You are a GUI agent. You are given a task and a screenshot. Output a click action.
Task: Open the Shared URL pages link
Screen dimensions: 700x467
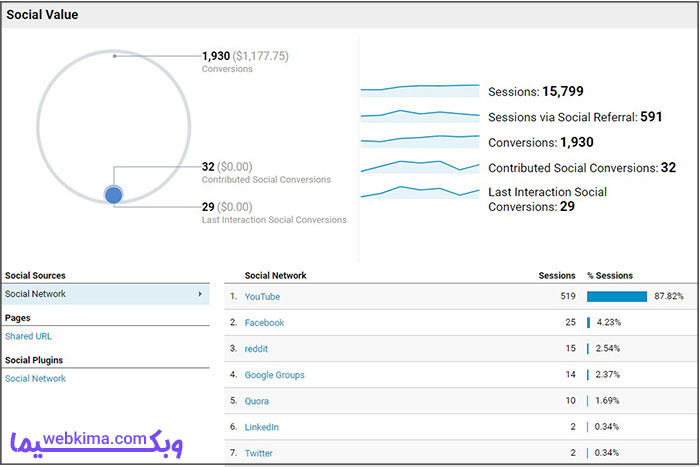[28, 336]
